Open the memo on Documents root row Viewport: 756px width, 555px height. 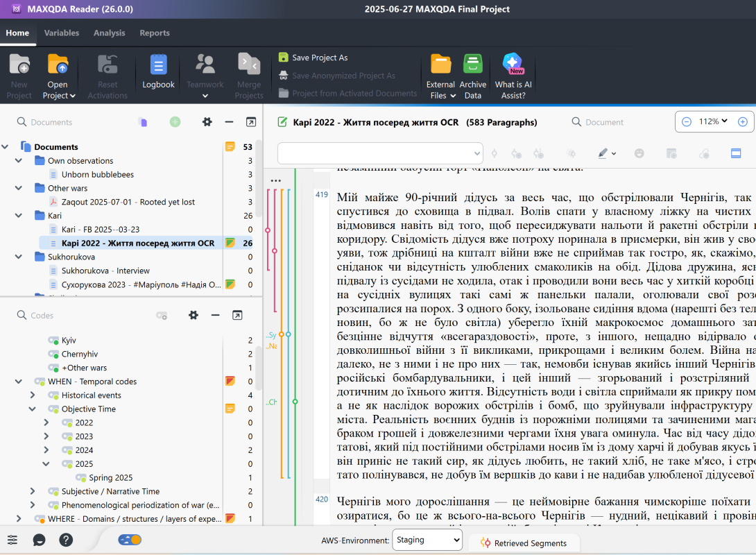[230, 146]
